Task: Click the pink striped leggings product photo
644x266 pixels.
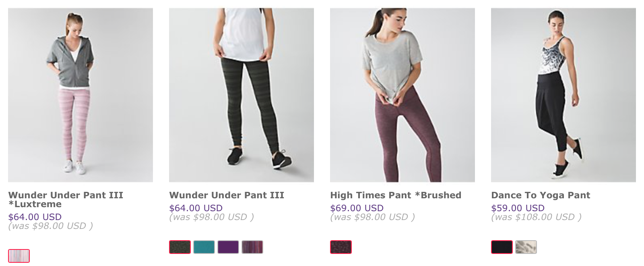Action: [80, 95]
